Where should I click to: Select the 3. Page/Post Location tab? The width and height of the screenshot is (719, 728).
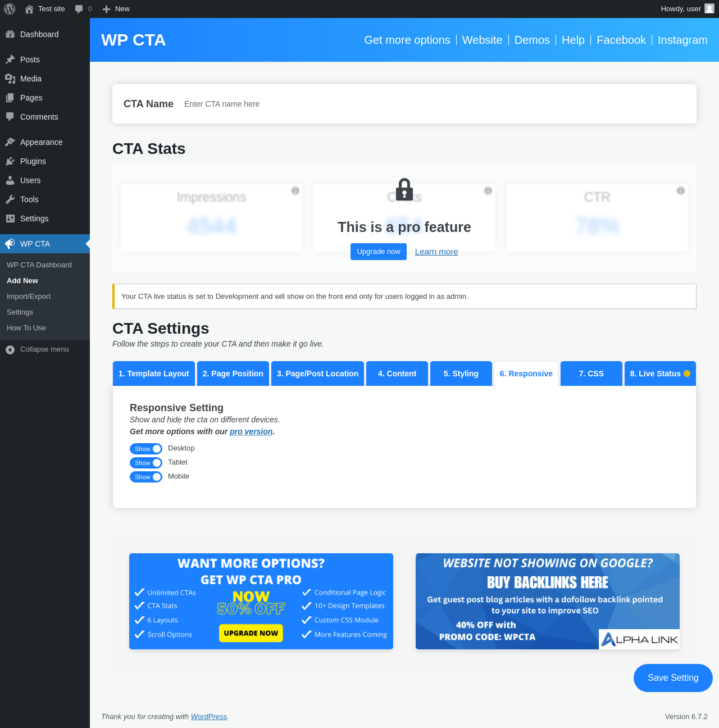[x=317, y=374]
